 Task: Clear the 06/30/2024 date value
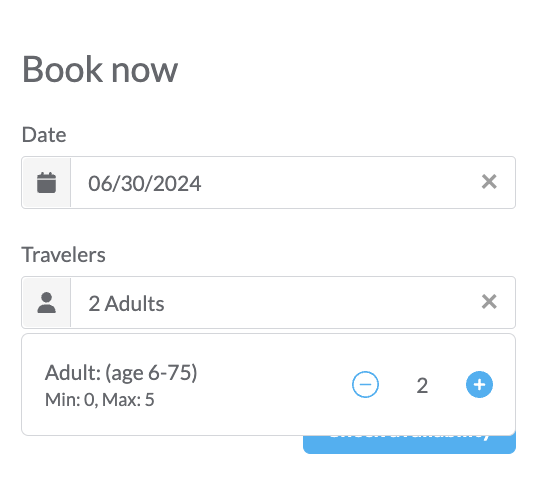click(x=489, y=182)
